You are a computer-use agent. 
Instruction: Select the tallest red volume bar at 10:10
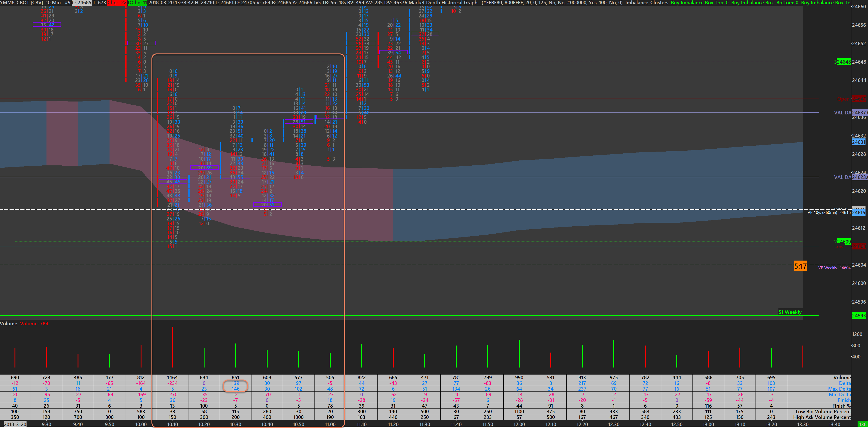173,347
